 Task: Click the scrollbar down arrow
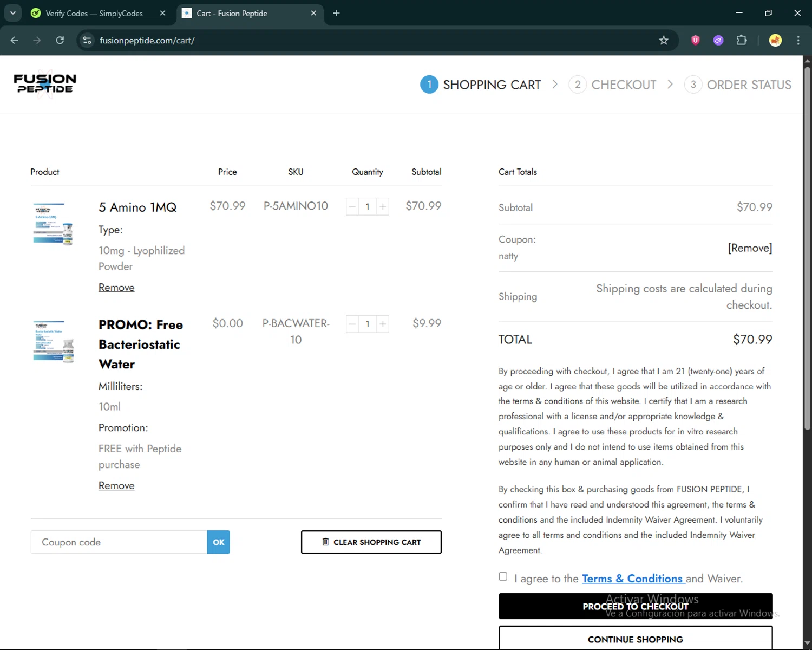click(807, 644)
